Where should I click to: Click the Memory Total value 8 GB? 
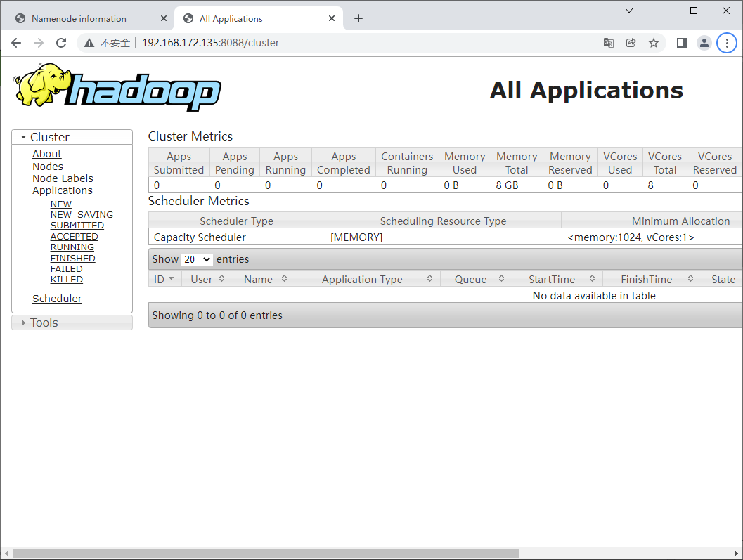507,185
